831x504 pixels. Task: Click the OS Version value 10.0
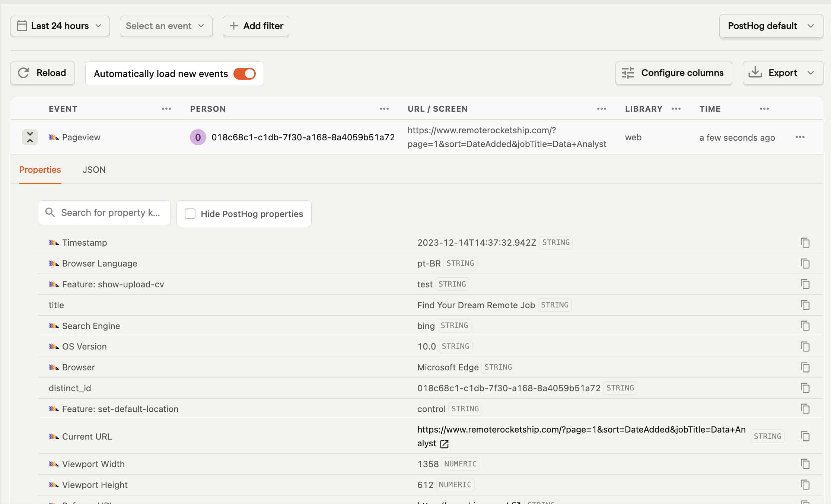tap(426, 347)
